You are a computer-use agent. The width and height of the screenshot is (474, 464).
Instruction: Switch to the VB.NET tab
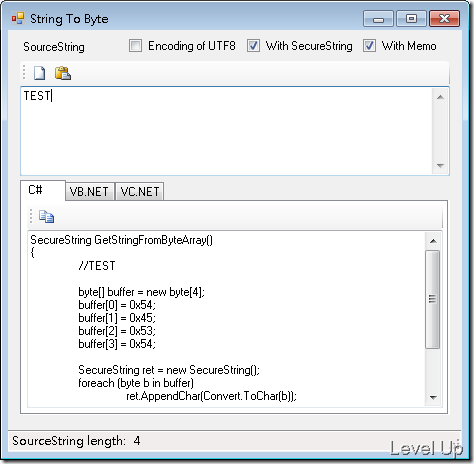pos(89,192)
